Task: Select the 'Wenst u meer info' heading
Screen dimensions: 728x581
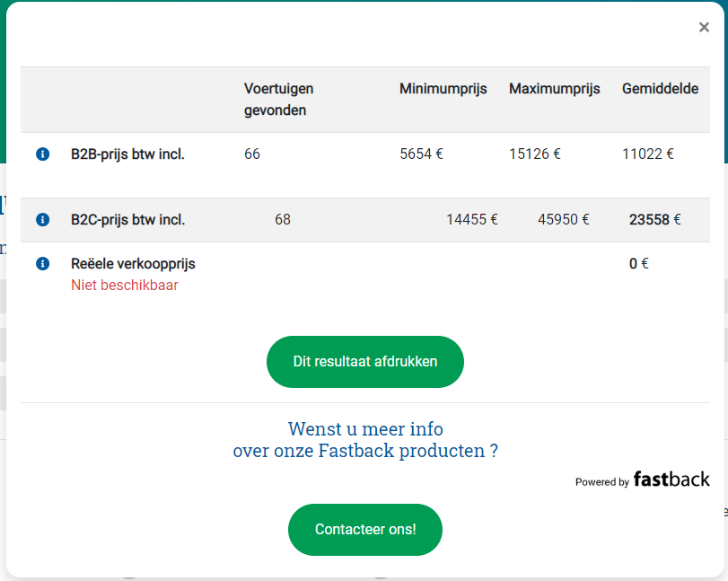Action: (365, 439)
